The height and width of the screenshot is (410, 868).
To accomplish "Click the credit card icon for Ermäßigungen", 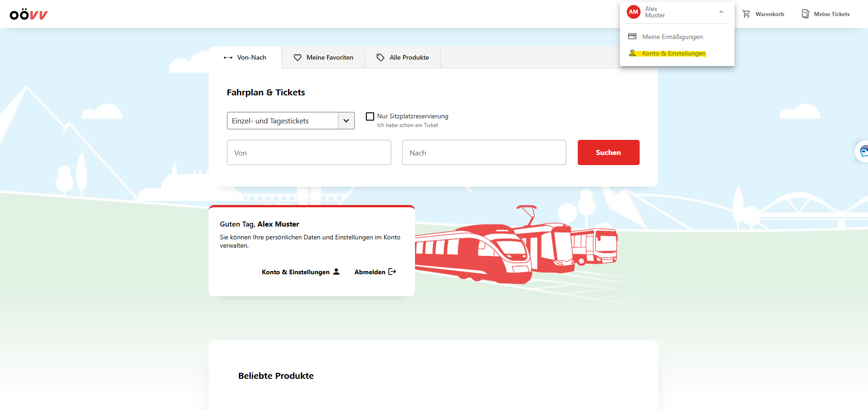I will pos(632,37).
